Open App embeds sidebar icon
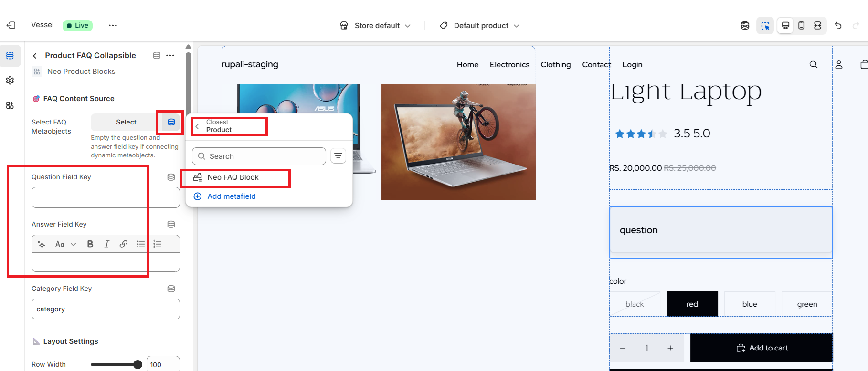This screenshot has height=371, width=868. click(10, 105)
